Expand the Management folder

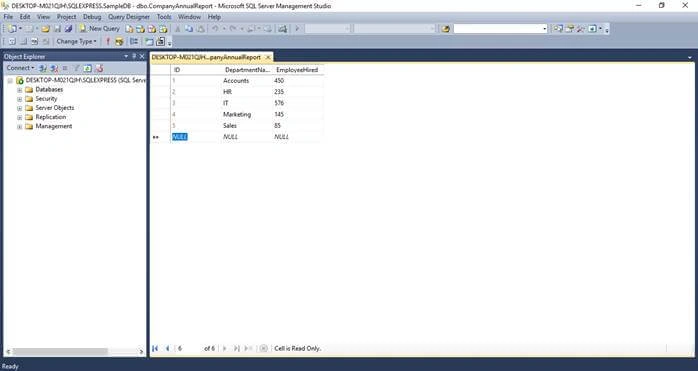tap(20, 126)
